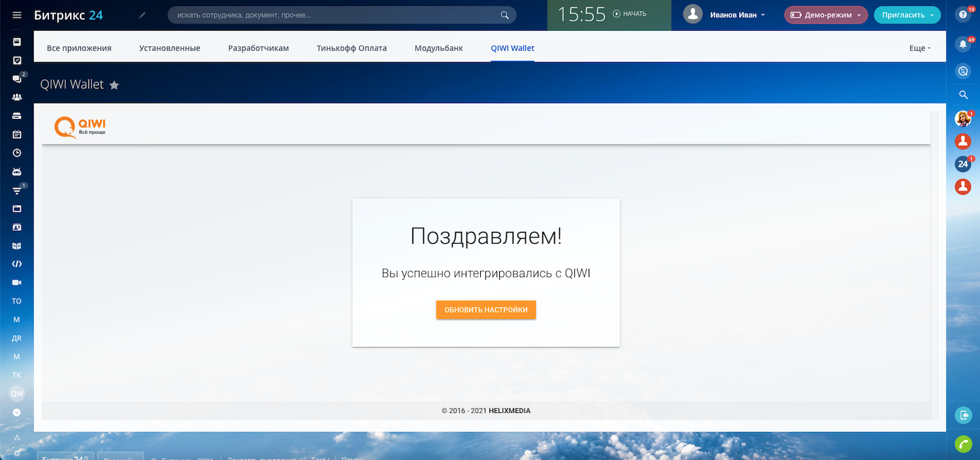Screen dimensions: 980x460
Task: Open the video camera icon in sidebar
Action: [x=17, y=282]
